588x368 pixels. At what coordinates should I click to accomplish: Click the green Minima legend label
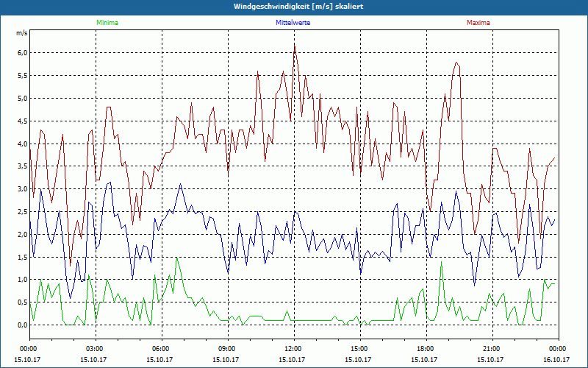click(x=107, y=23)
